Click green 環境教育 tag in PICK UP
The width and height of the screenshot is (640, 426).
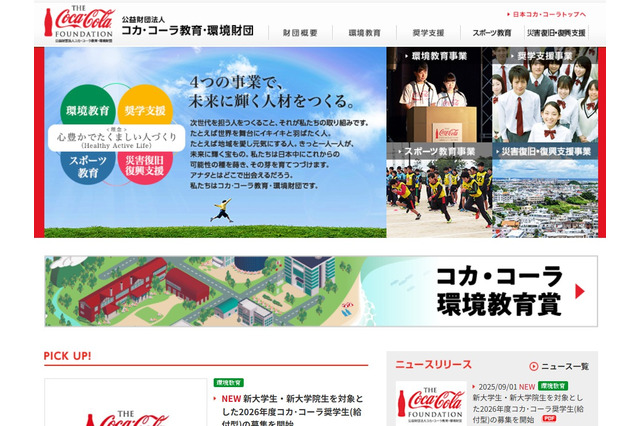229,383
